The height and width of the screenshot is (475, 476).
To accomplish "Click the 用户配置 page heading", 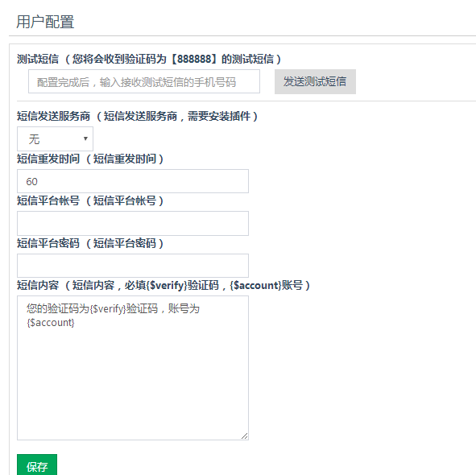I will pyautogui.click(x=45, y=22).
